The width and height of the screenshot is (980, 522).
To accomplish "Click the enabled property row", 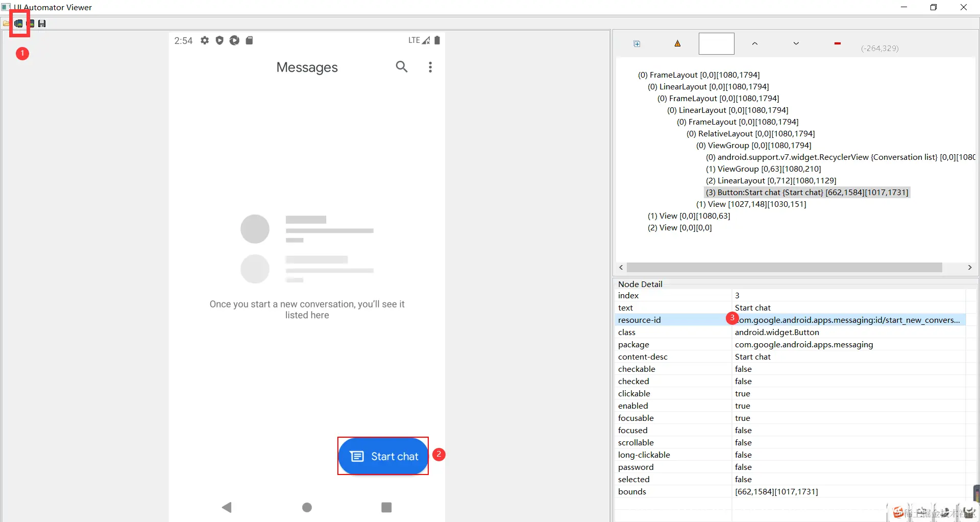I will pyautogui.click(x=790, y=406).
